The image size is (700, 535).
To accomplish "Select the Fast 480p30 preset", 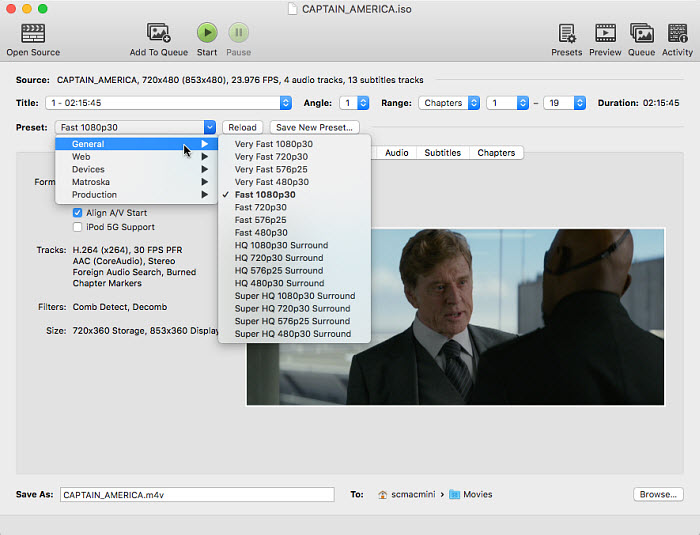I will [x=295, y=233].
